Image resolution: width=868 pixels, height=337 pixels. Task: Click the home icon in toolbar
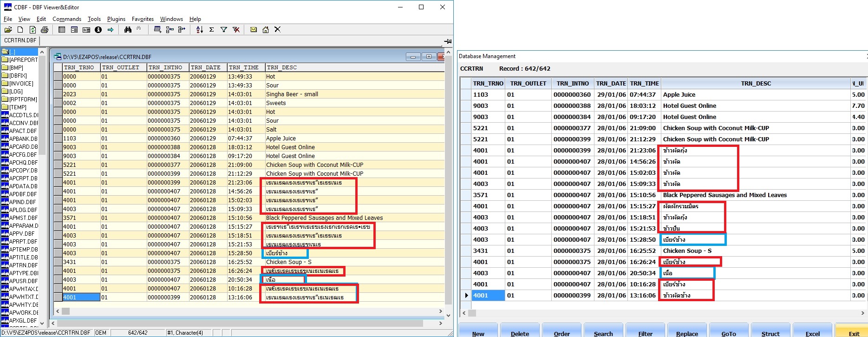[x=266, y=30]
